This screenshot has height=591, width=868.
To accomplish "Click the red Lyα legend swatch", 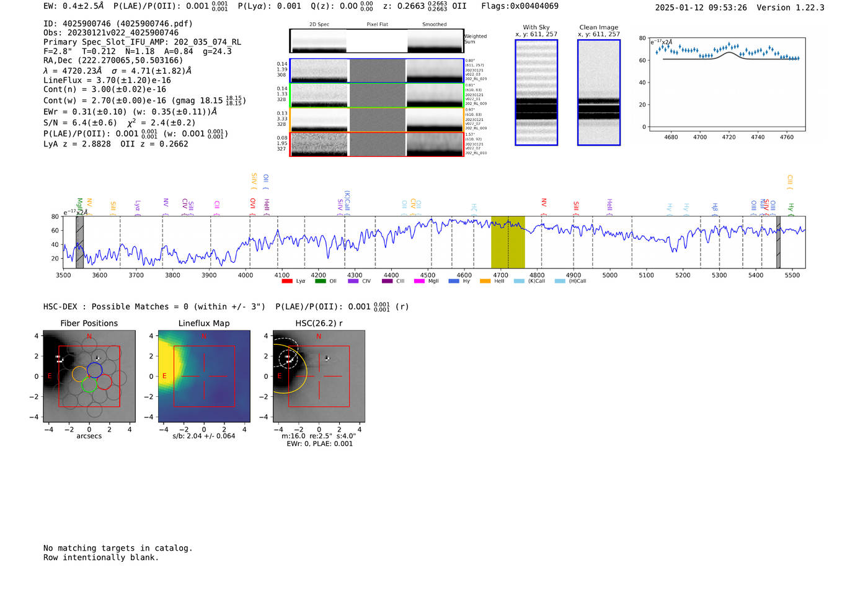I will click(287, 281).
